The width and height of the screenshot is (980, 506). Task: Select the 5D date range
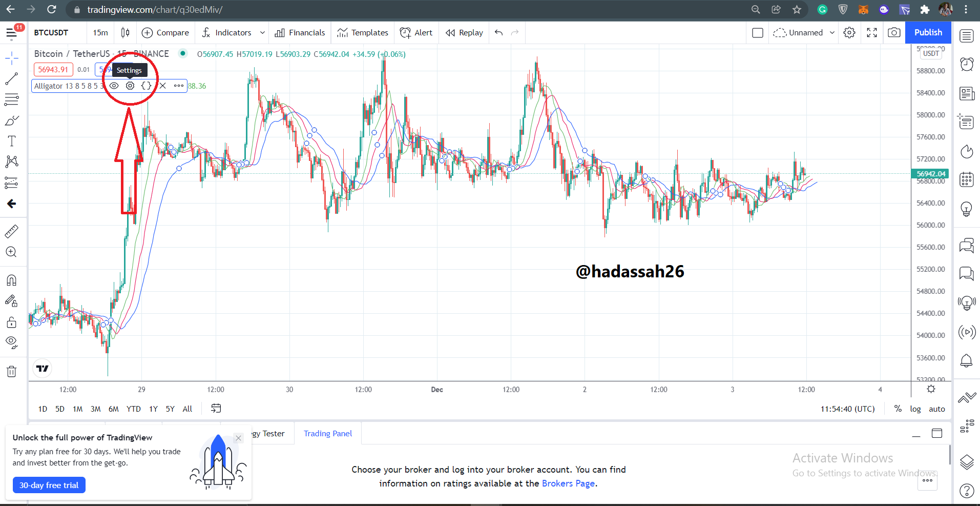pos(60,409)
